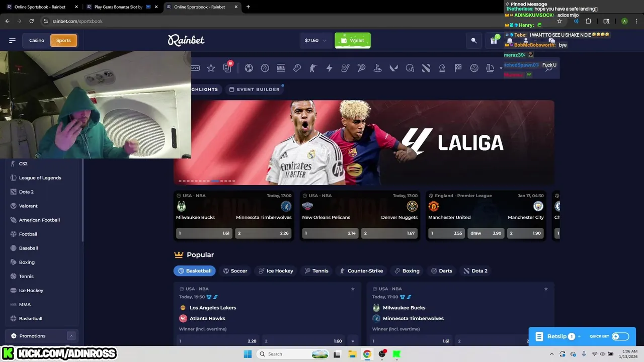Select the Dota 2 logo icon in the top row
Image resolution: width=644 pixels, height=362 pixels.
426,68
